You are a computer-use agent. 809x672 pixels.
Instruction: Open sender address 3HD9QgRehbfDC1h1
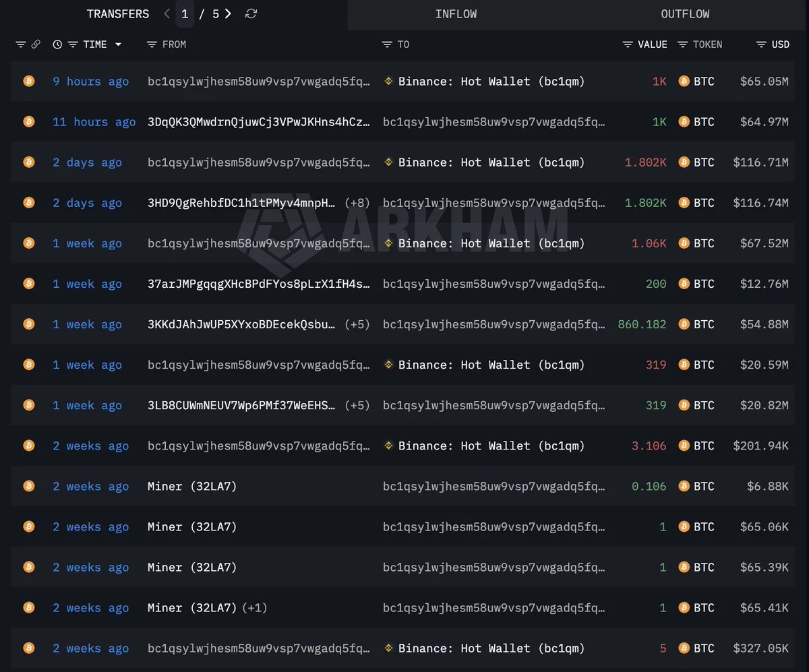(x=242, y=203)
